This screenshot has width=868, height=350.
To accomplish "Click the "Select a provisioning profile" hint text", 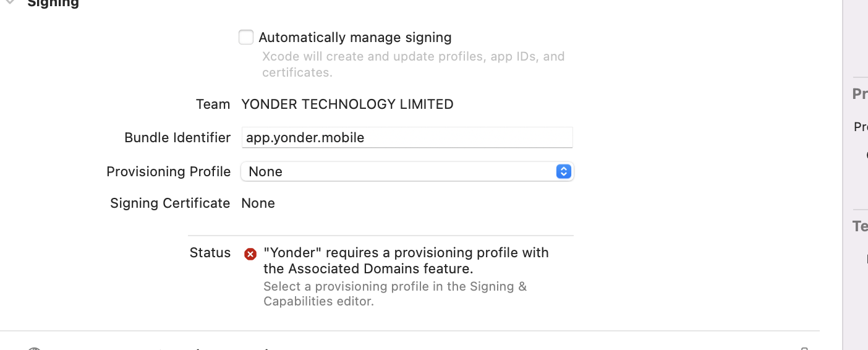I will click(394, 294).
